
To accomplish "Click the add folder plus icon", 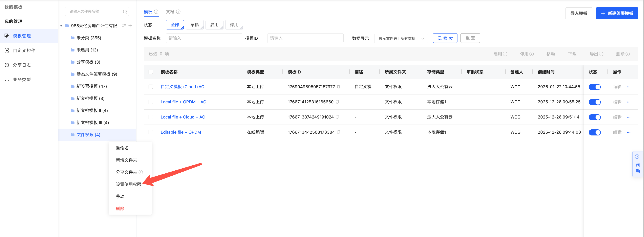I will pyautogui.click(x=130, y=26).
